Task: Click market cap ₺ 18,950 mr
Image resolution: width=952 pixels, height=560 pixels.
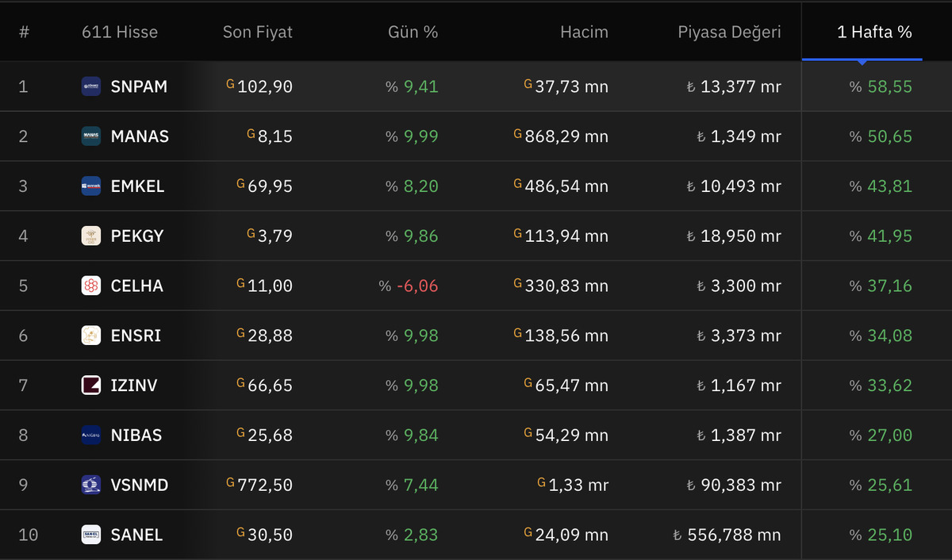Action: click(734, 236)
